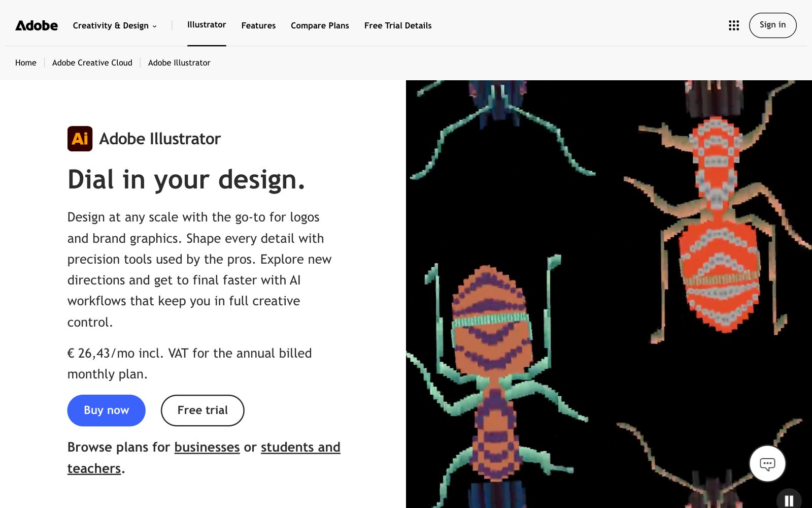Open the Features nav item

point(258,25)
